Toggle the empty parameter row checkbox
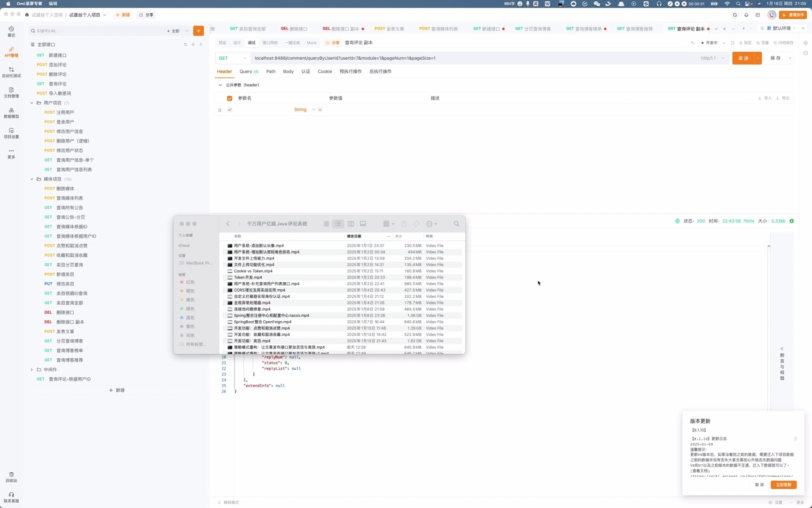Image resolution: width=812 pixels, height=508 pixels. click(x=230, y=110)
